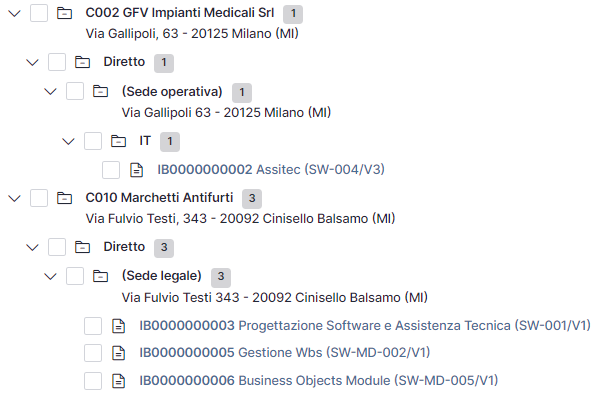Tick the C010 Marchetti Antifurti checkbox

(39, 198)
